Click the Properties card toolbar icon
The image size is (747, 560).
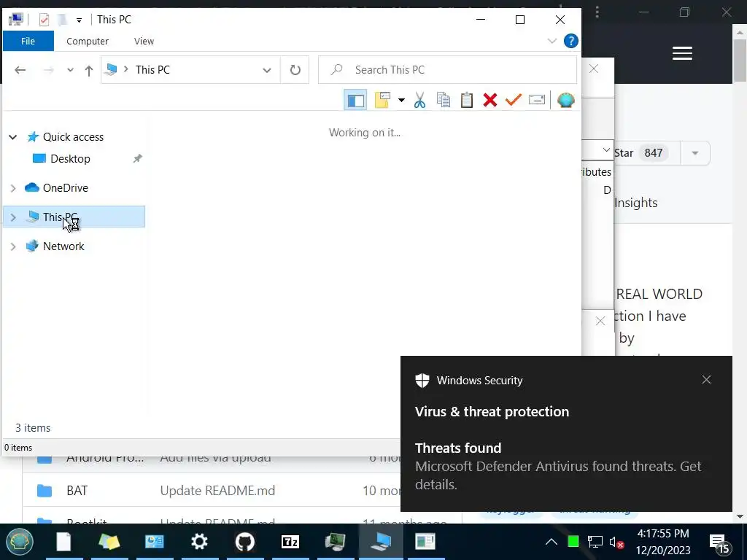coord(537,100)
